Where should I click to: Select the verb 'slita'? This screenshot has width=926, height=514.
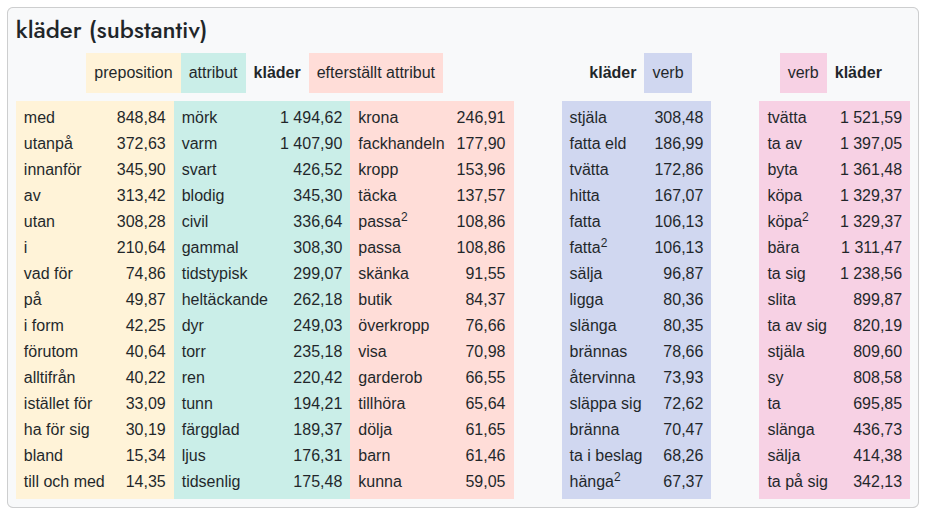[x=781, y=300]
